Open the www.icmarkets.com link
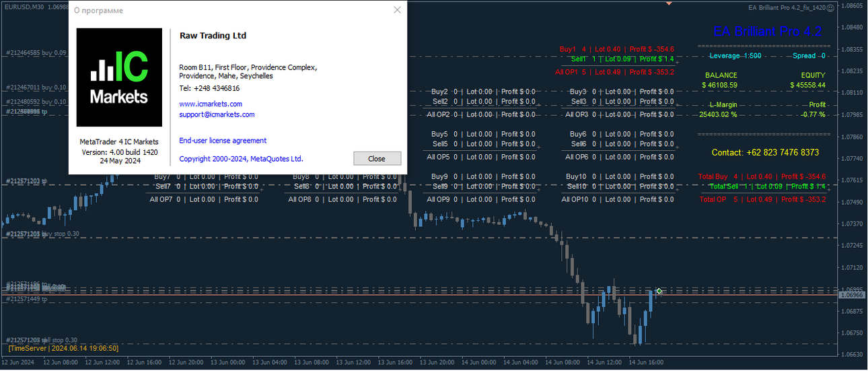Screen dimensions: 868x371 (211, 104)
